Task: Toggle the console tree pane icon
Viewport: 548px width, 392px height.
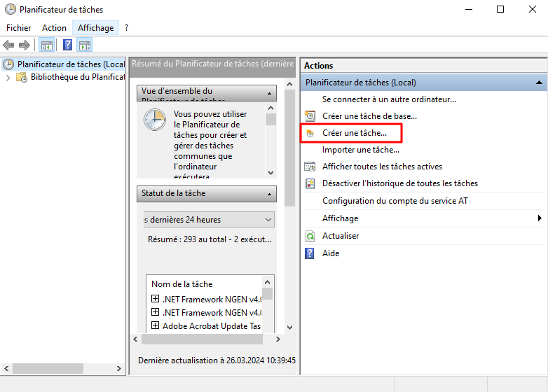Action: pyautogui.click(x=46, y=45)
